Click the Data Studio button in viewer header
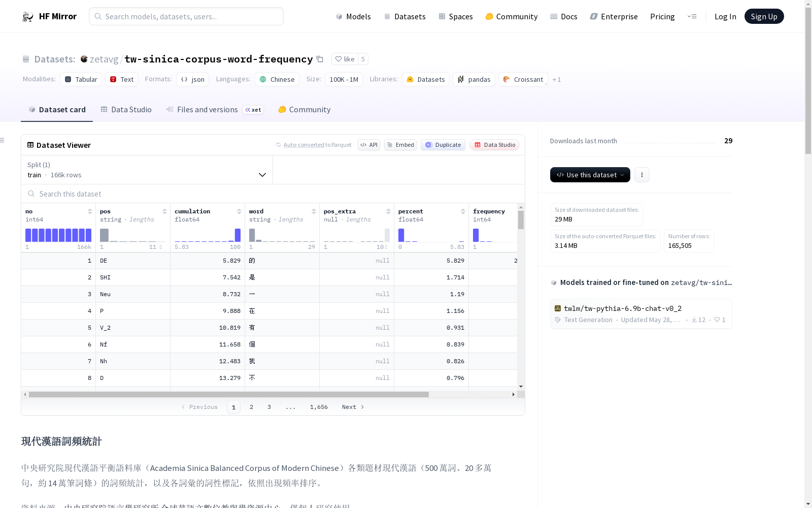 [x=494, y=145]
